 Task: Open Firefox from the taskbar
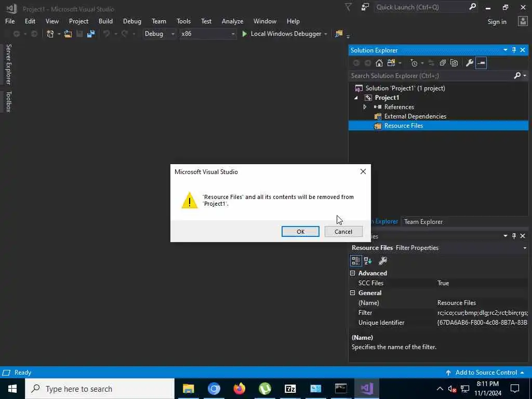239,389
